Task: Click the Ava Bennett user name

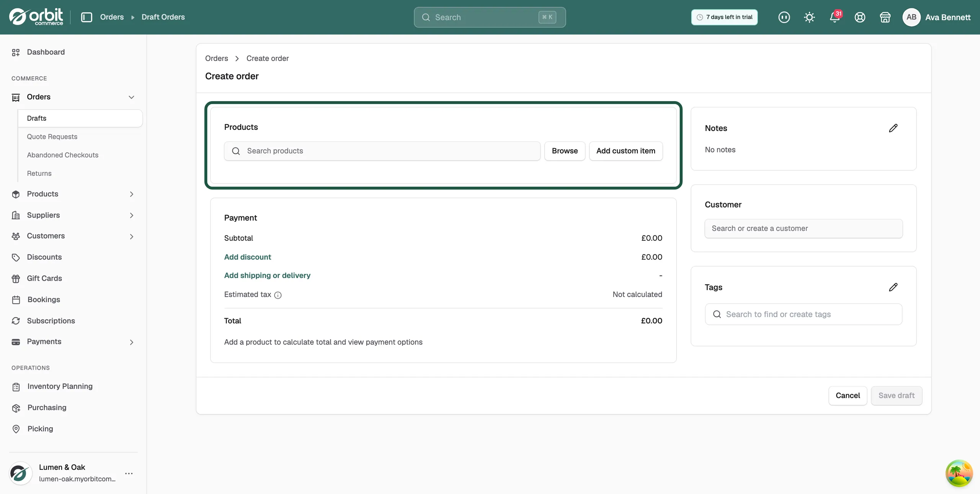Action: [948, 17]
